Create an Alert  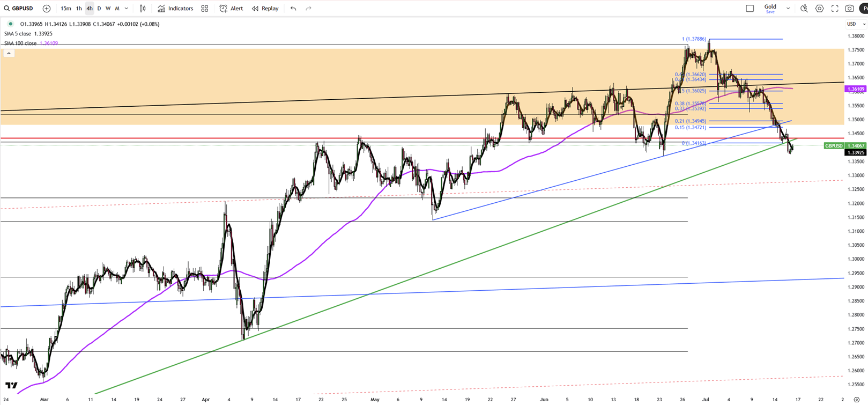[x=231, y=9]
